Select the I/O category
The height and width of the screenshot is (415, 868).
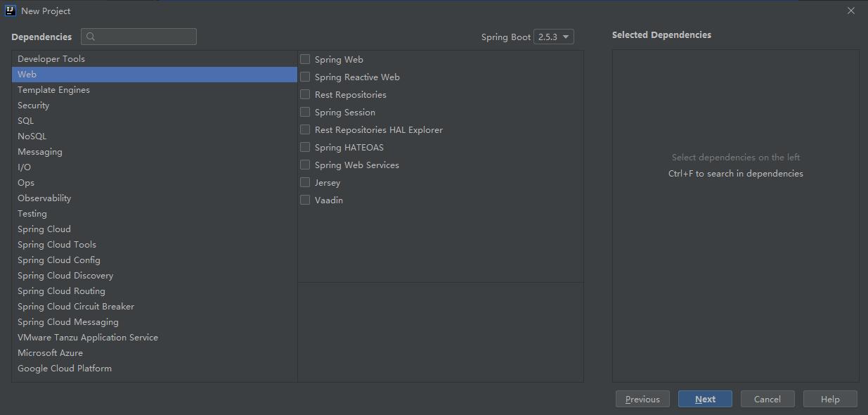155,167
